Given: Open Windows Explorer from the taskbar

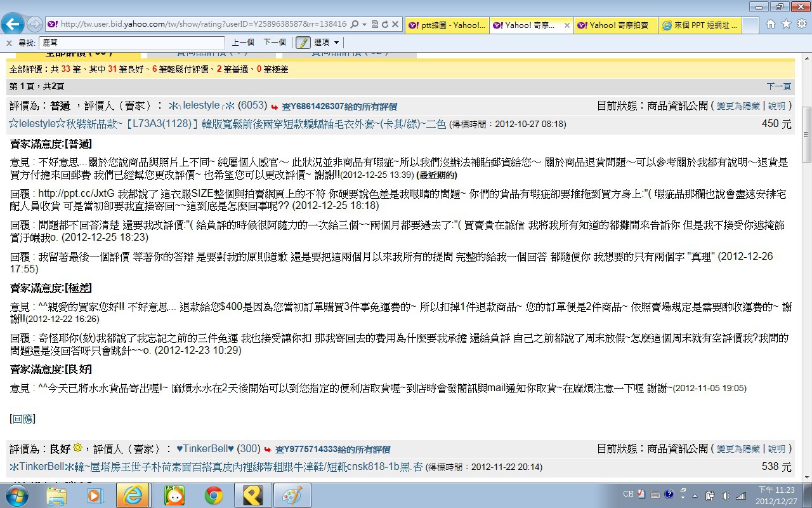Looking at the screenshot, I should (56, 495).
